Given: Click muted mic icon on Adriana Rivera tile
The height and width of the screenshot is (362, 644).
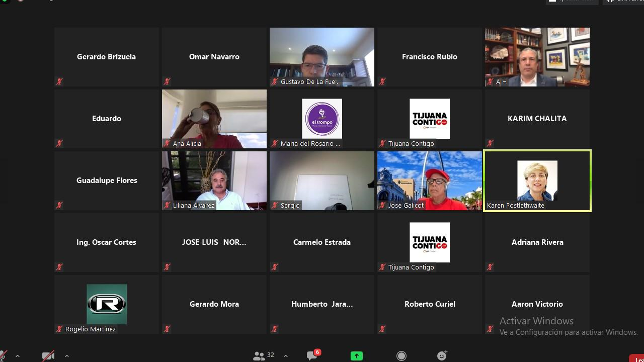Looking at the screenshot, I should (490, 267).
